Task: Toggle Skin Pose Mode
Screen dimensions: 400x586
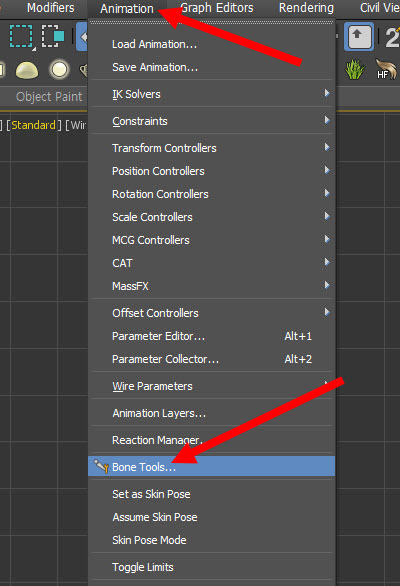Action: (x=212, y=540)
